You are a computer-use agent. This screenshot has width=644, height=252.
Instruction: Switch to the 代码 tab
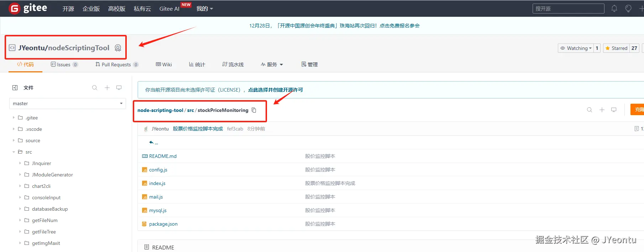click(x=25, y=65)
